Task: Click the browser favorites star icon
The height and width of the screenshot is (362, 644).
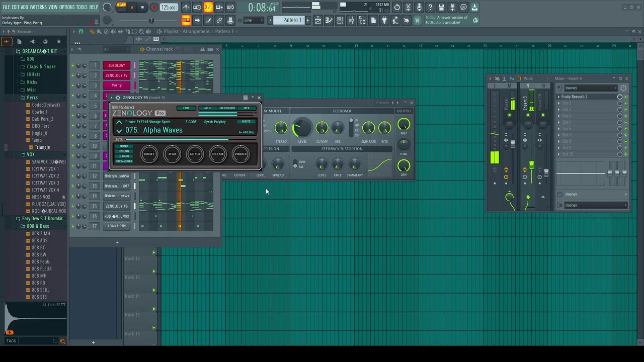Action: pyautogui.click(x=58, y=41)
